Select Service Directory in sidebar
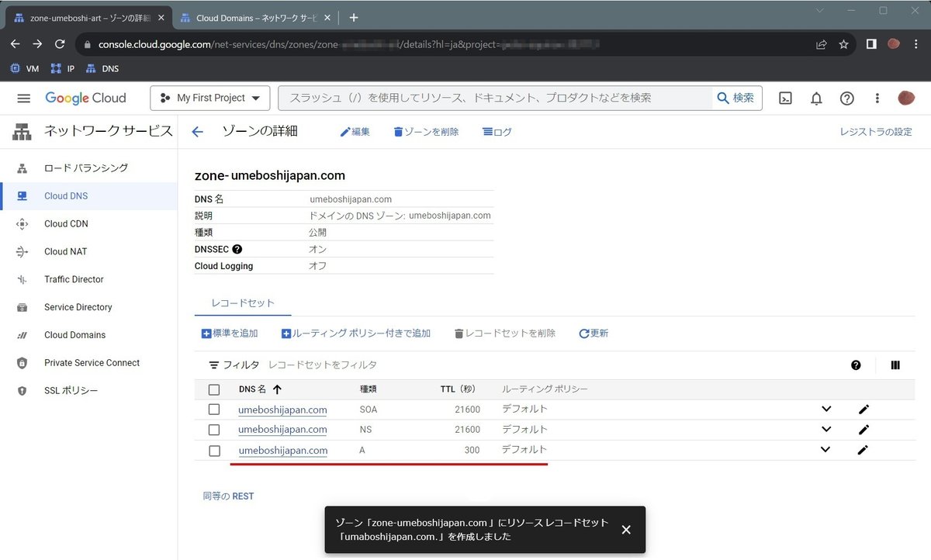 click(88, 307)
